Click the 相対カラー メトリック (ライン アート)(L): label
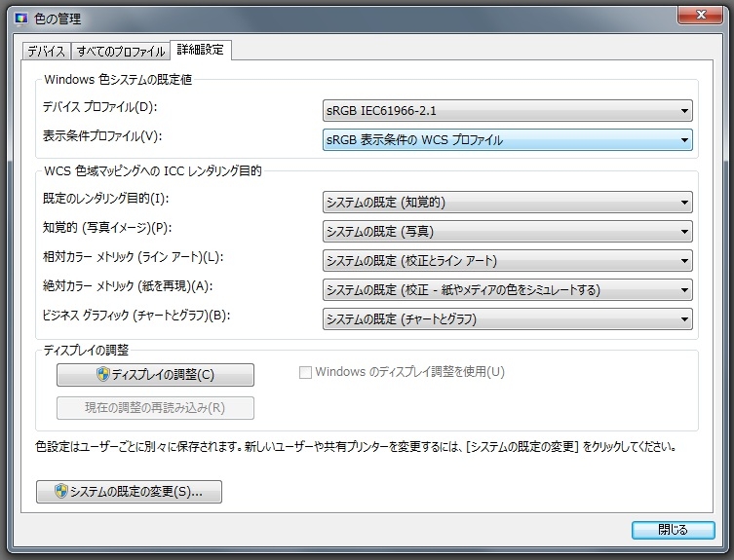734x560 pixels. (134, 257)
